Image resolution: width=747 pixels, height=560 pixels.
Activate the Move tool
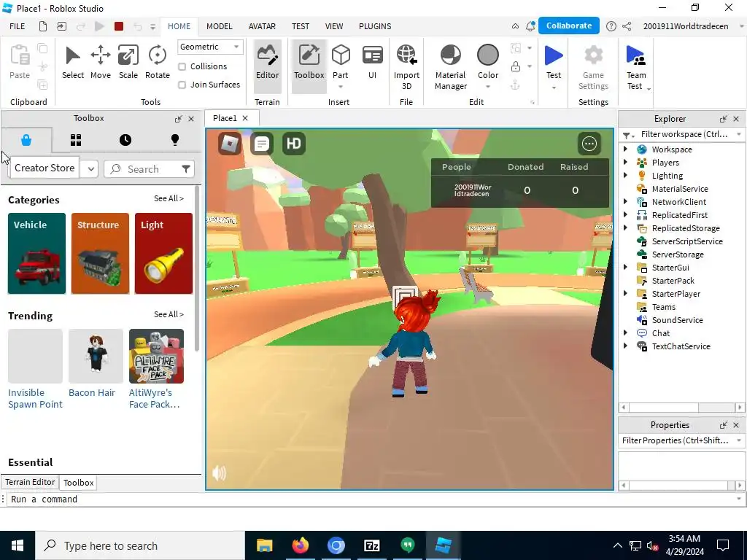click(101, 63)
